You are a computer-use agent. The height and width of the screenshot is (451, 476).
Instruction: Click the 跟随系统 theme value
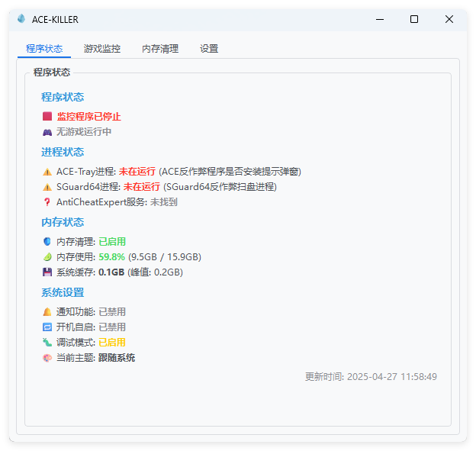click(117, 358)
